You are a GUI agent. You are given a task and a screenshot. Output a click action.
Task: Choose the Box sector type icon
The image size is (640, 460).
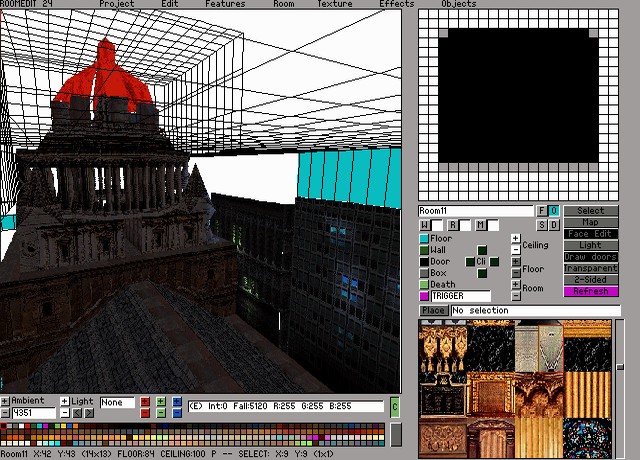pos(424,273)
